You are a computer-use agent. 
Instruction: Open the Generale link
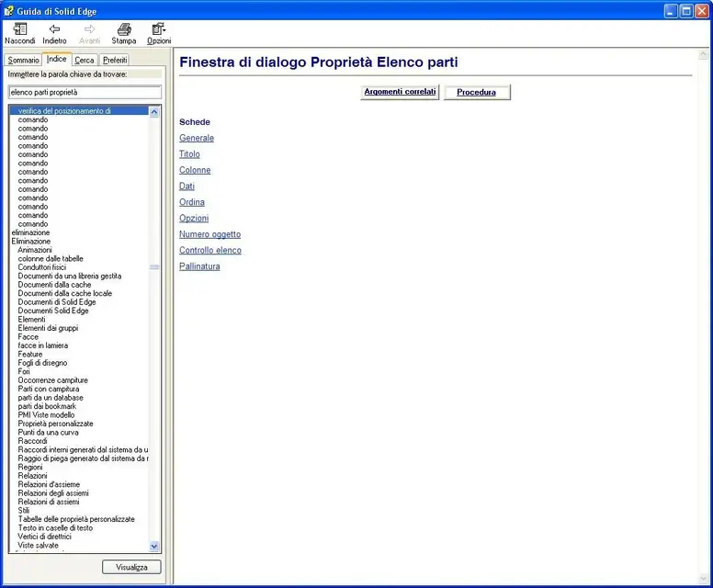click(197, 138)
